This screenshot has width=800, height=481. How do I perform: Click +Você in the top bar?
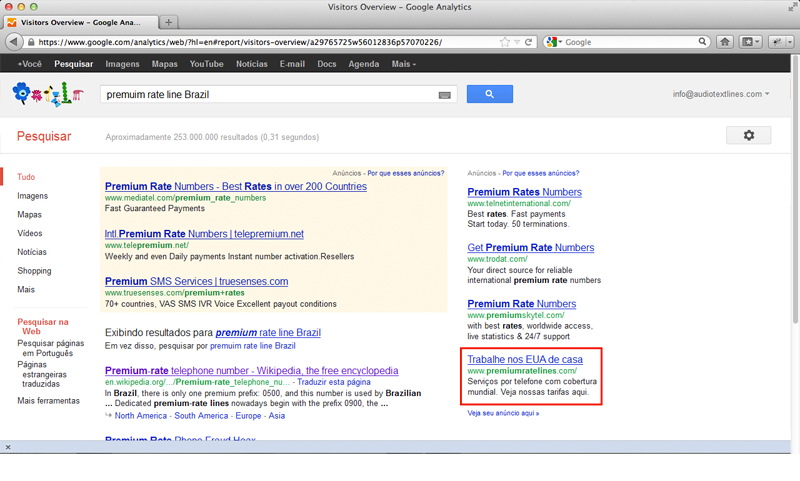coord(30,64)
